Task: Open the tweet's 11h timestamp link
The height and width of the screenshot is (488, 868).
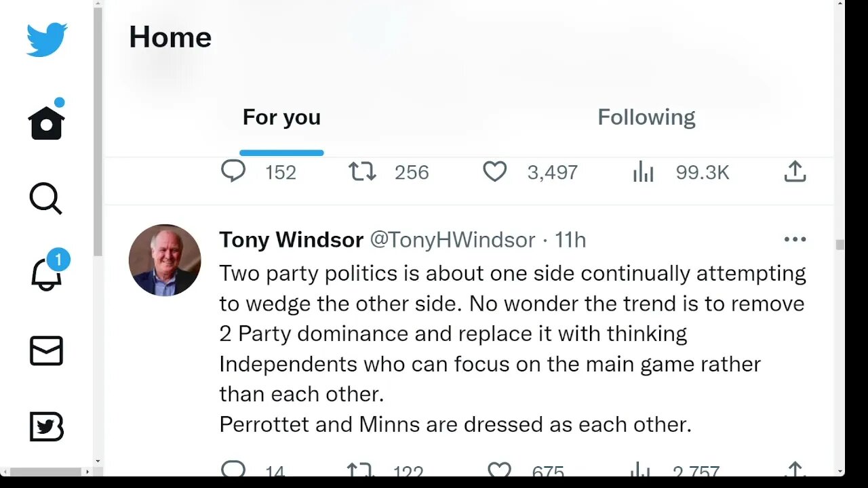Action: pos(570,240)
